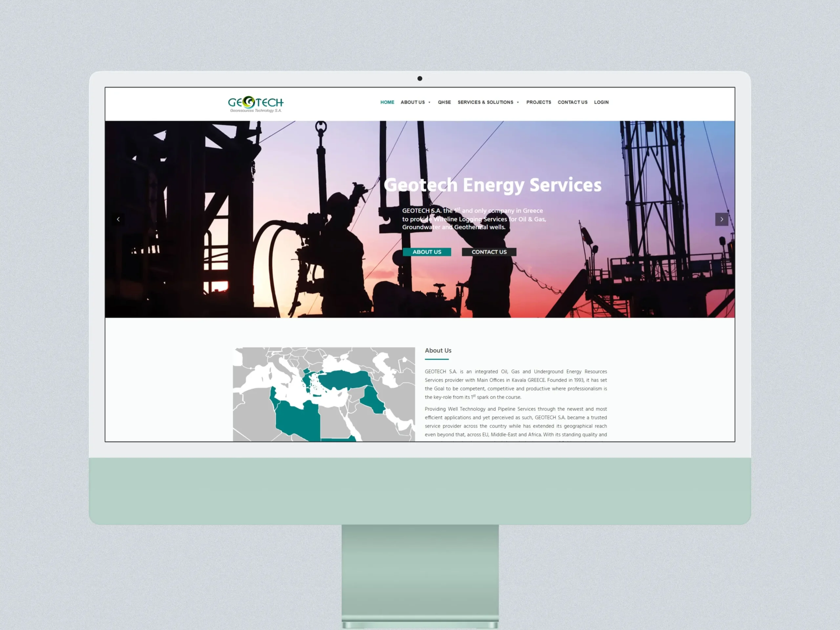
Task: Open the SERVICES & SOLUTIONS dropdown menu
Action: pyautogui.click(x=486, y=102)
